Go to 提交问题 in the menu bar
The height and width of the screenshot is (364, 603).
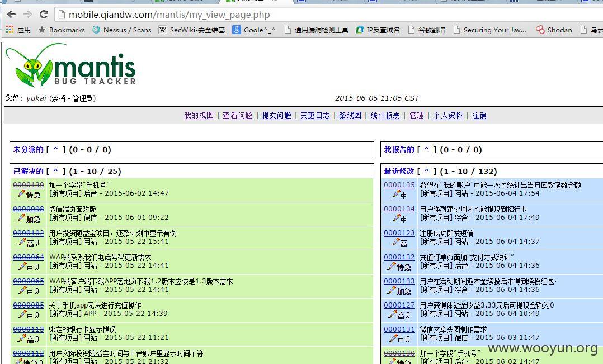pos(276,115)
